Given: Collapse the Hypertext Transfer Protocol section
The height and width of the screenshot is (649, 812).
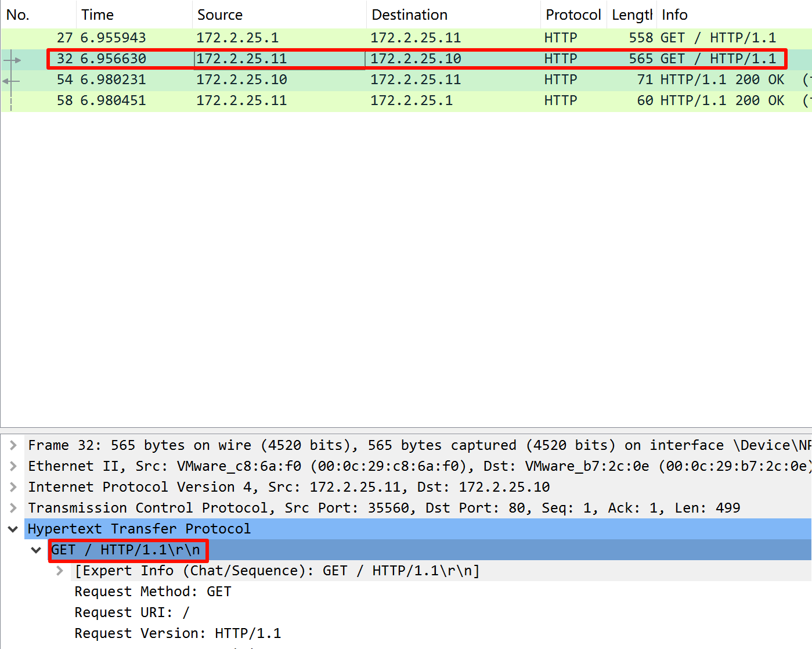Looking at the screenshot, I should (13, 529).
